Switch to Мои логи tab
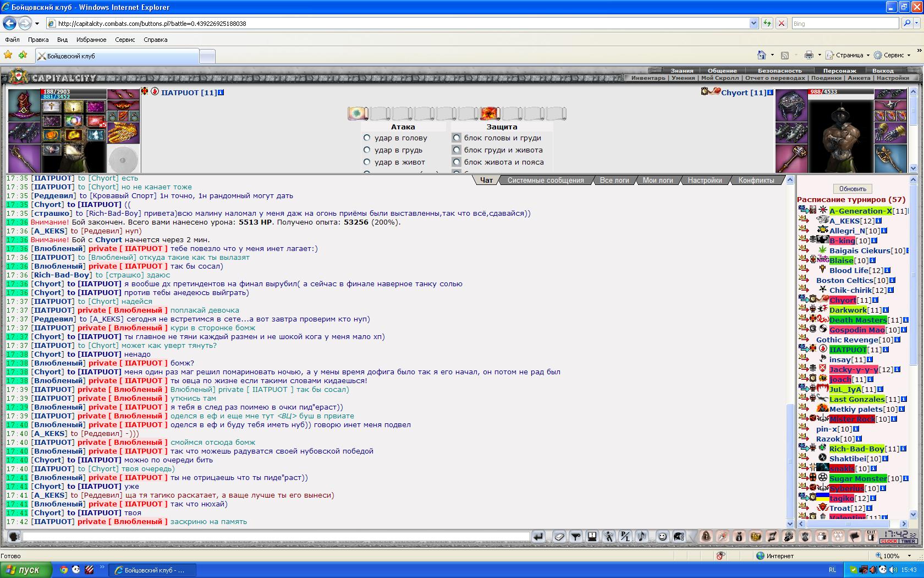 coord(658,180)
